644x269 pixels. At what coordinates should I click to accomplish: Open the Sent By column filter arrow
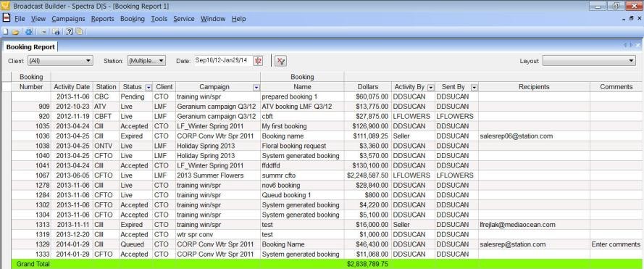(474, 87)
